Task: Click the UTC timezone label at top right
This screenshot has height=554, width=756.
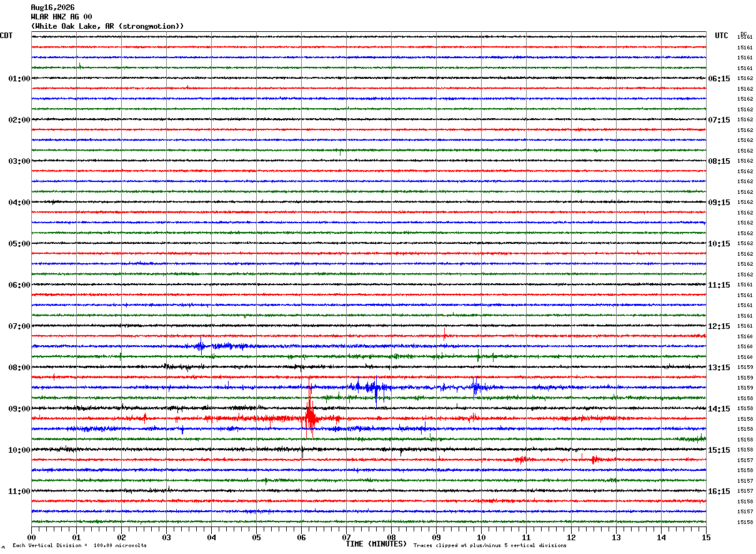Action: click(722, 36)
